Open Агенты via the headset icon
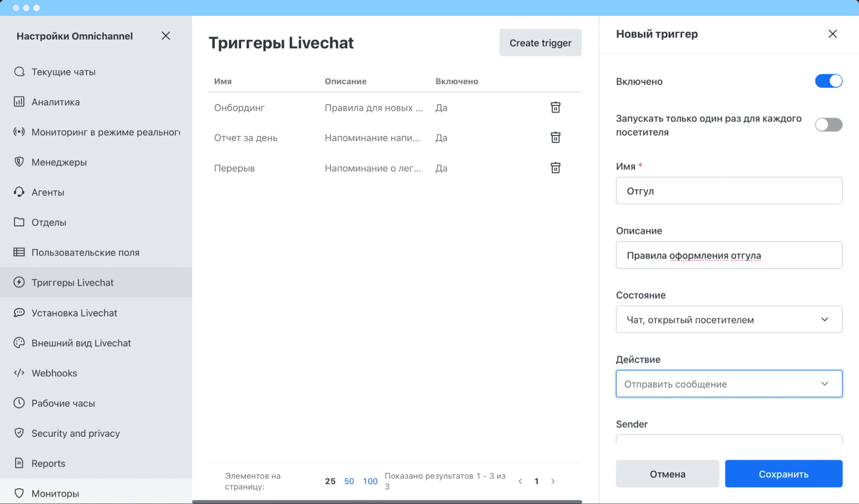The height and width of the screenshot is (504, 859). [x=19, y=192]
